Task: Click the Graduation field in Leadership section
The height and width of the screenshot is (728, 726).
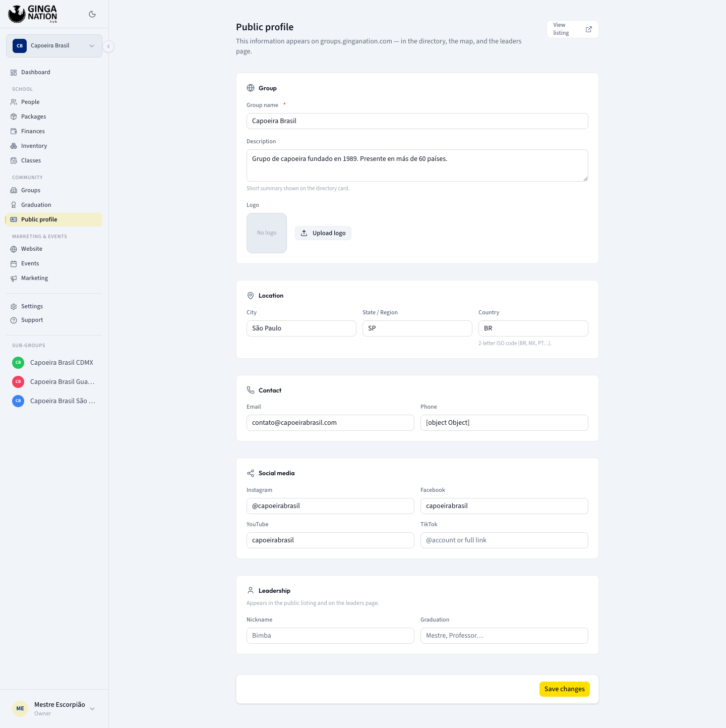Action: tap(504, 636)
